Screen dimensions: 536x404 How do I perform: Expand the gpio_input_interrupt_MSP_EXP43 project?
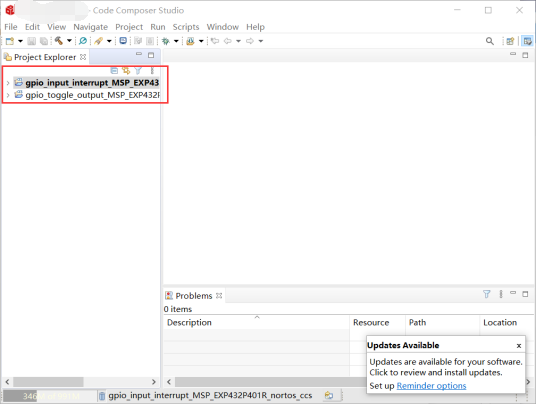point(8,83)
